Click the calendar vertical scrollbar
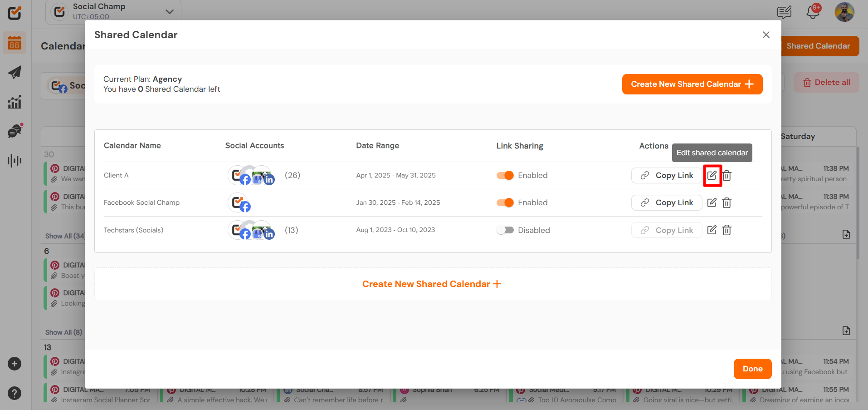The image size is (868, 410). pyautogui.click(x=857, y=203)
